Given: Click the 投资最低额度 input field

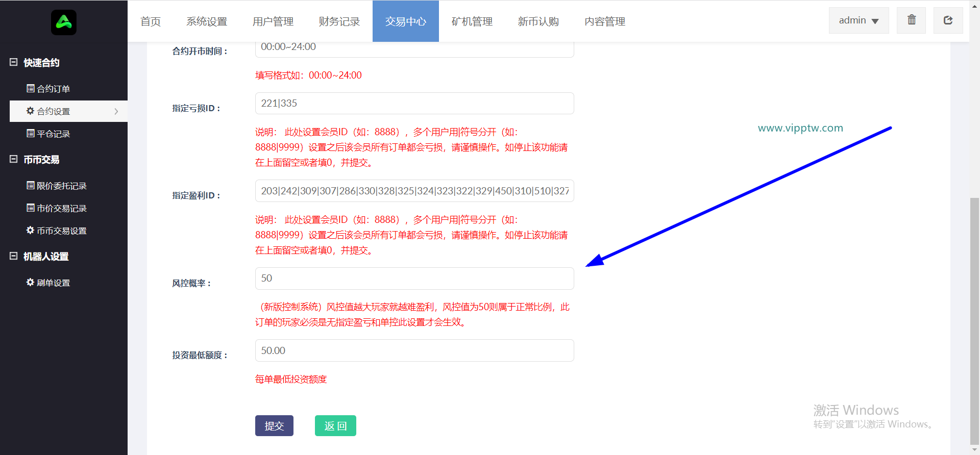Looking at the screenshot, I should [x=414, y=350].
